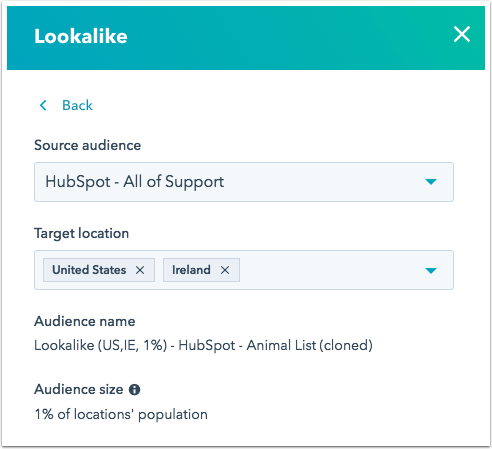
Task: Click the Lookalike header title
Action: 81,36
